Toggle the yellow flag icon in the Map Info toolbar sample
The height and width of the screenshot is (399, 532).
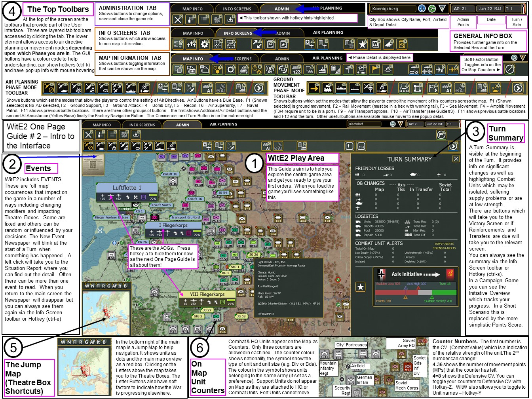pos(374,69)
